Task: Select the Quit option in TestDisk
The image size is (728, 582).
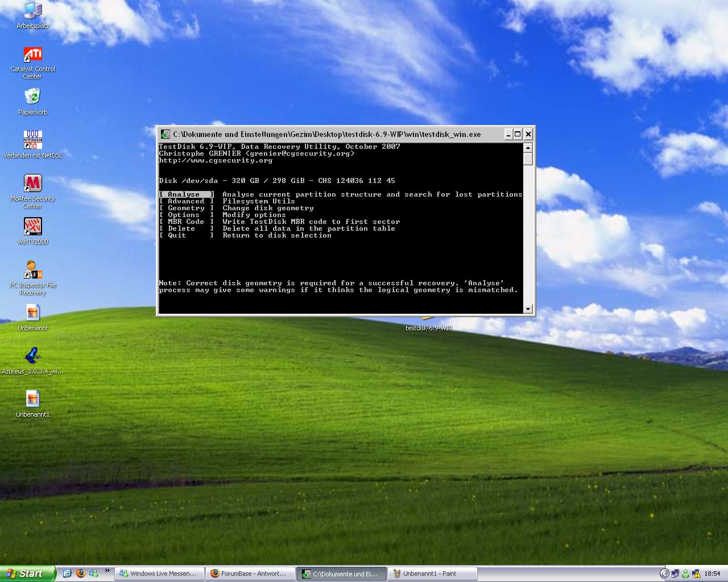Action: [187, 235]
